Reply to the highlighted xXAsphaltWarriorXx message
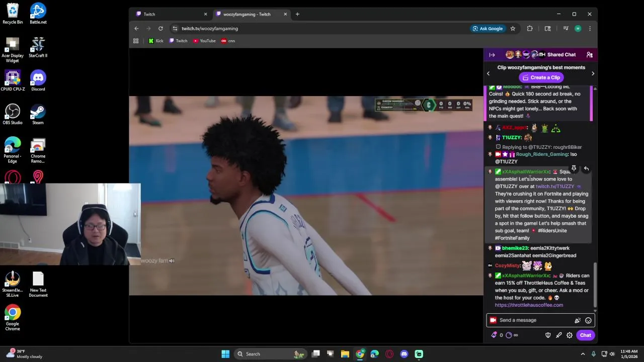 point(586,168)
